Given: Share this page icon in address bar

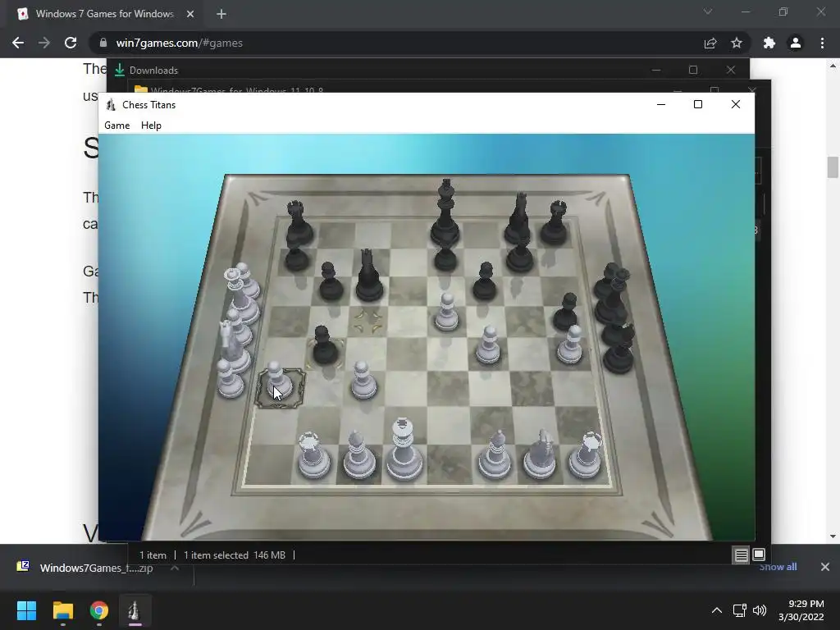Looking at the screenshot, I should coord(710,43).
